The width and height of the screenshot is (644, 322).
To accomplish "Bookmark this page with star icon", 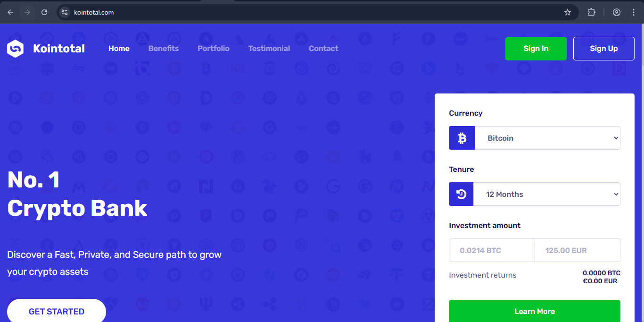I will coord(568,12).
